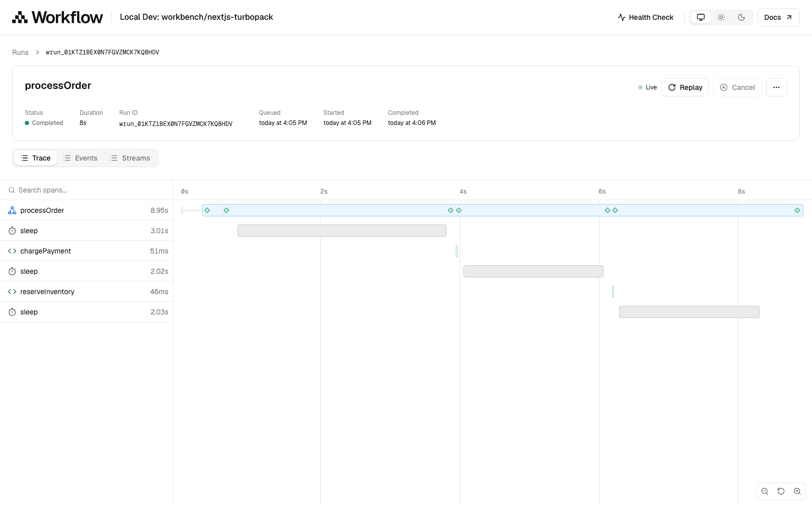The height and width of the screenshot is (508, 812).
Task: Select the chargePayment span row
Action: (86, 251)
